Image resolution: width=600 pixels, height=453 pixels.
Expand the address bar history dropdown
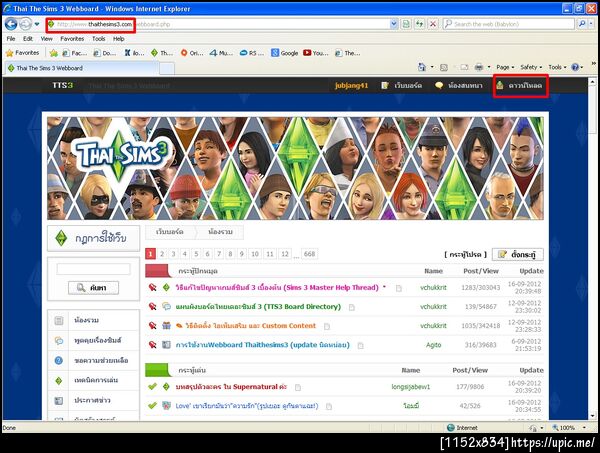click(x=394, y=24)
